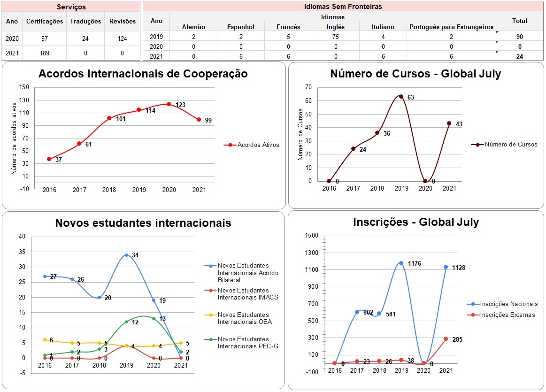Select the Certificações column header in Serviços
The width and height of the screenshot is (546, 392).
click(x=45, y=21)
